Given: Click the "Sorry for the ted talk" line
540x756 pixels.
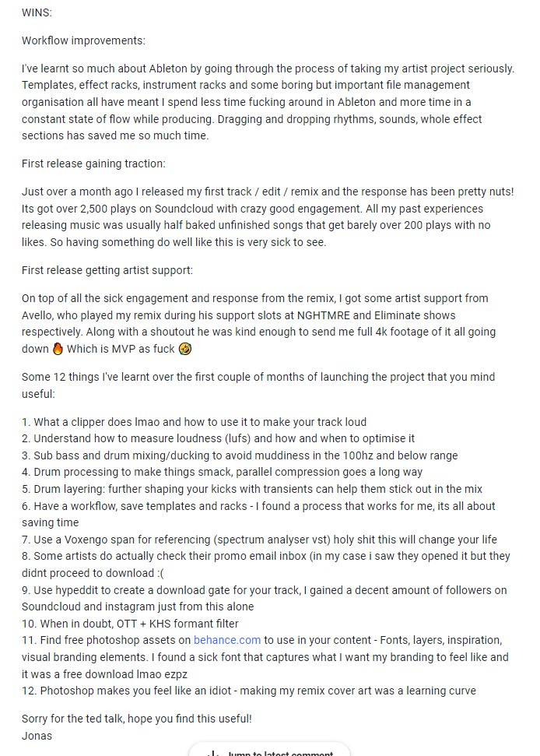Looking at the screenshot, I should tap(136, 719).
